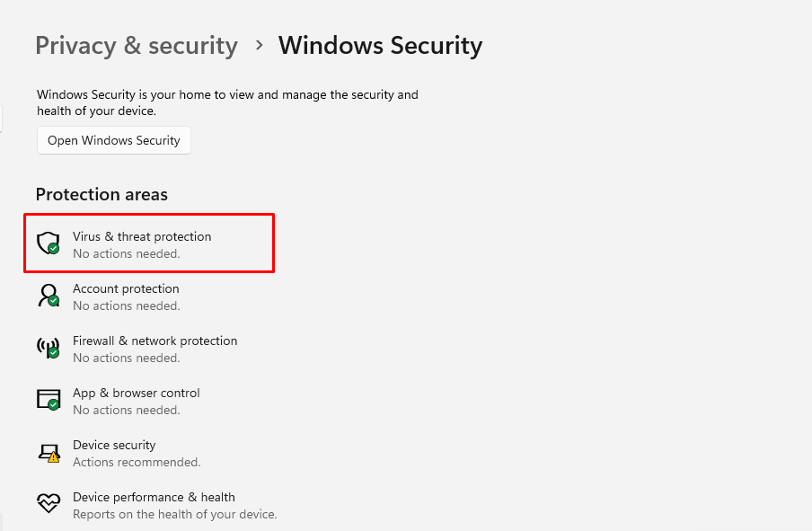Open the Device security laptop warning icon

click(x=48, y=452)
